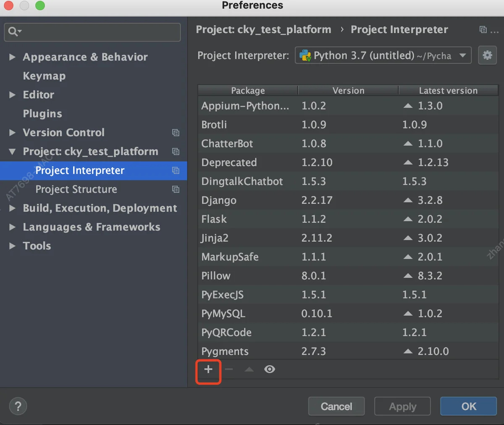Expand Appearance & Behavior section
Screen dimensions: 504x425
tap(13, 57)
